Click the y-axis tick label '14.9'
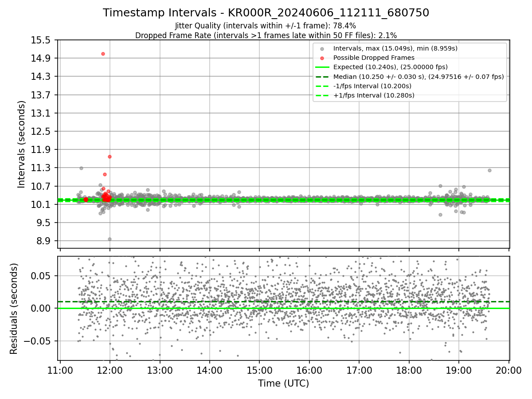The width and height of the screenshot is (532, 399). (x=41, y=59)
